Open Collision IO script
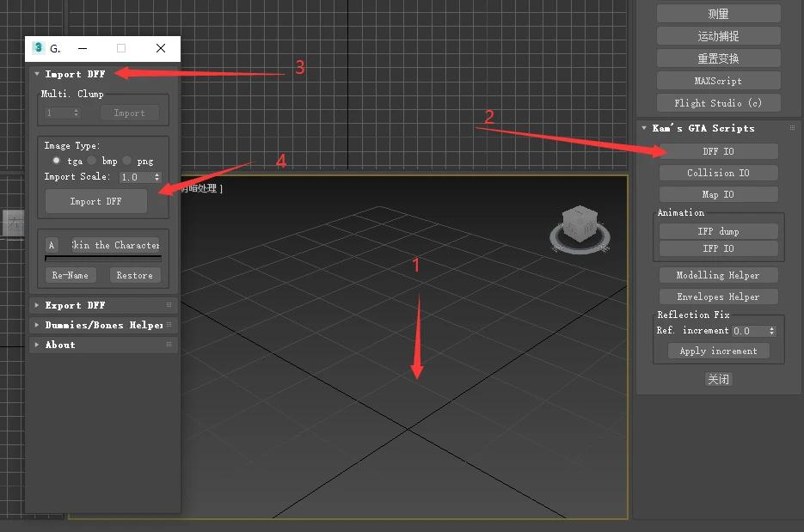804x532 pixels. (x=718, y=173)
